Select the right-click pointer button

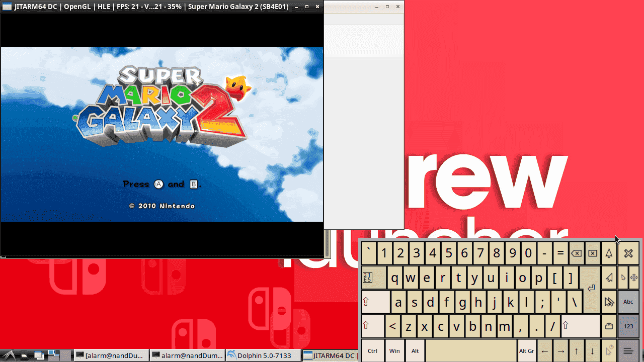pos(609,278)
